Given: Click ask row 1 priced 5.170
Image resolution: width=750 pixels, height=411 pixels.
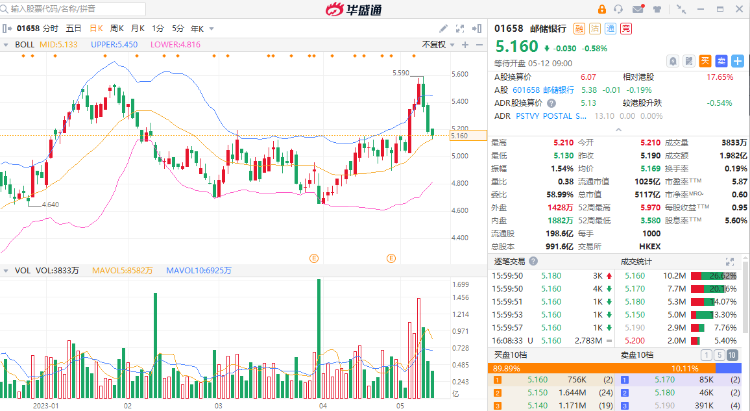Looking at the screenshot, I should [680, 380].
